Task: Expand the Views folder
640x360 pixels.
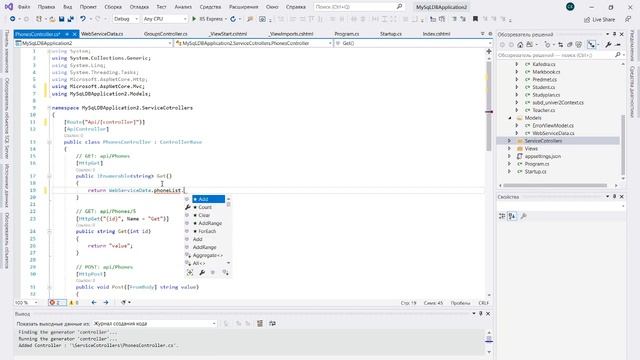Action: pos(509,149)
